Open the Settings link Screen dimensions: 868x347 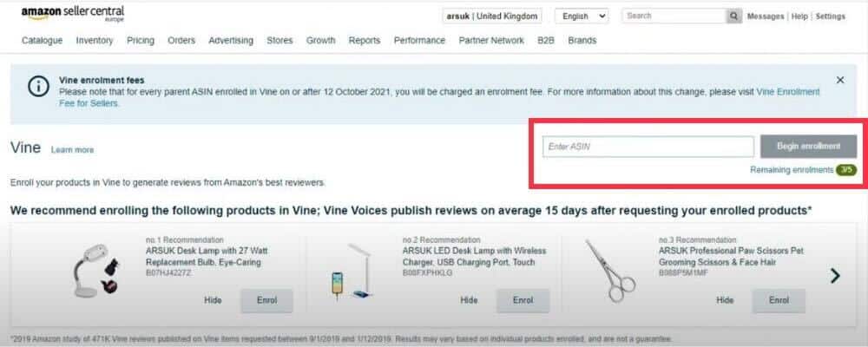click(831, 16)
